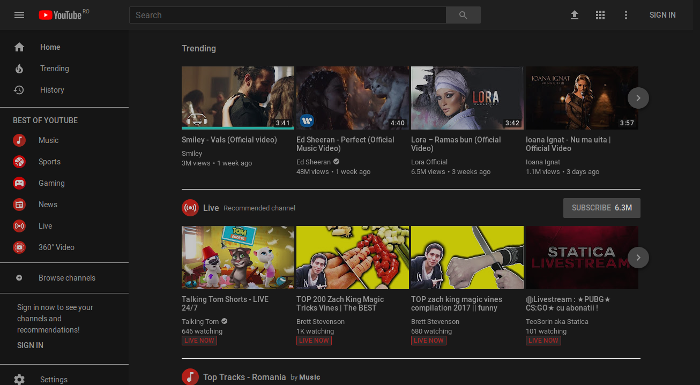
Task: Click the Browse channels plus icon
Action: (x=19, y=278)
